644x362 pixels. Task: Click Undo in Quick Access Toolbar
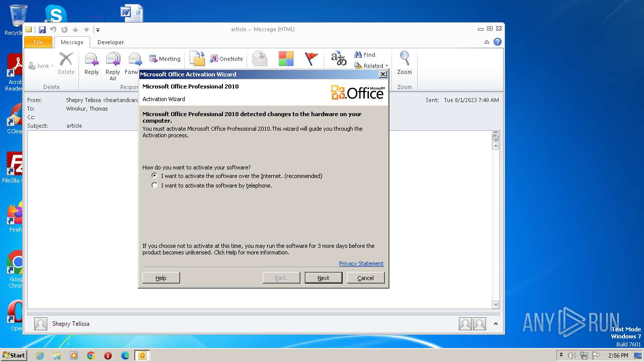(53, 30)
